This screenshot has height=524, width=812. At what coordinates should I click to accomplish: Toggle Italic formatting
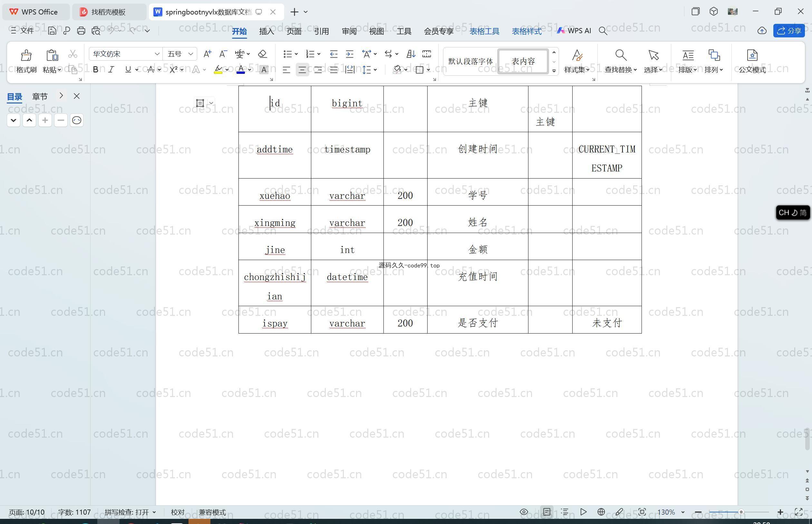pyautogui.click(x=111, y=70)
